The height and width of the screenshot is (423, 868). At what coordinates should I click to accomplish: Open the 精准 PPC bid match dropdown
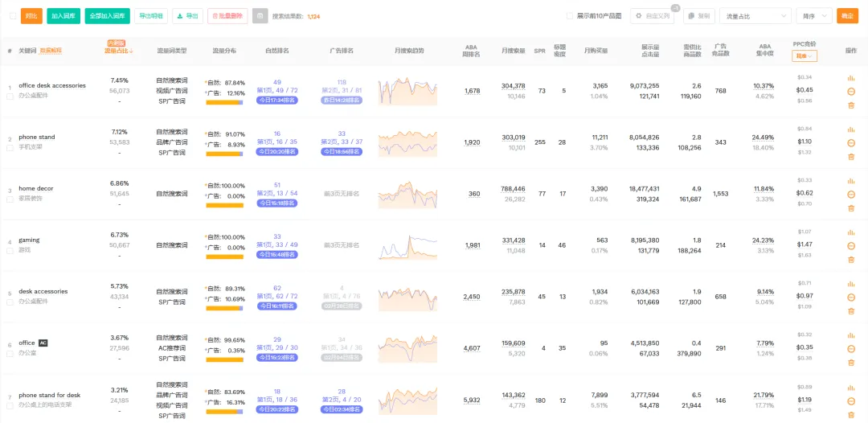point(805,56)
